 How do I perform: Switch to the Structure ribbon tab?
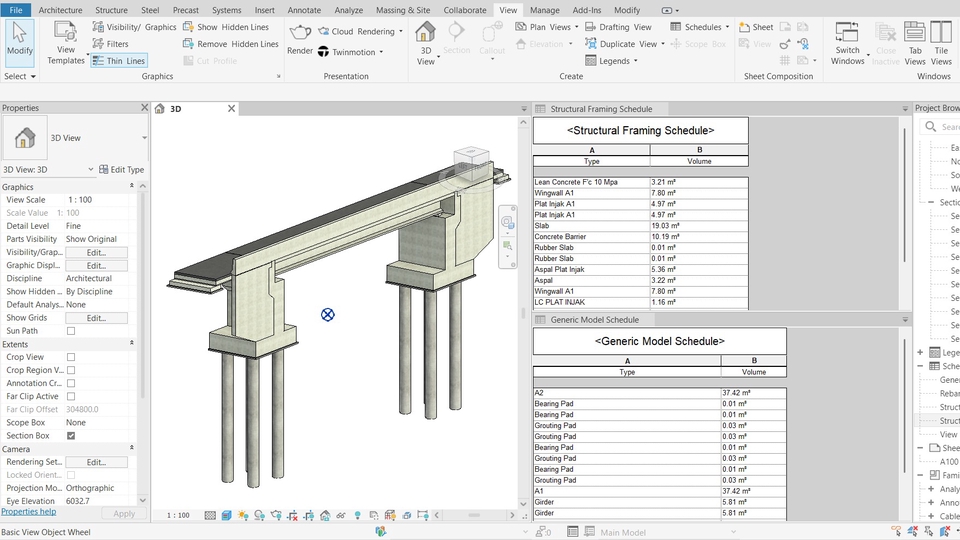pyautogui.click(x=111, y=10)
